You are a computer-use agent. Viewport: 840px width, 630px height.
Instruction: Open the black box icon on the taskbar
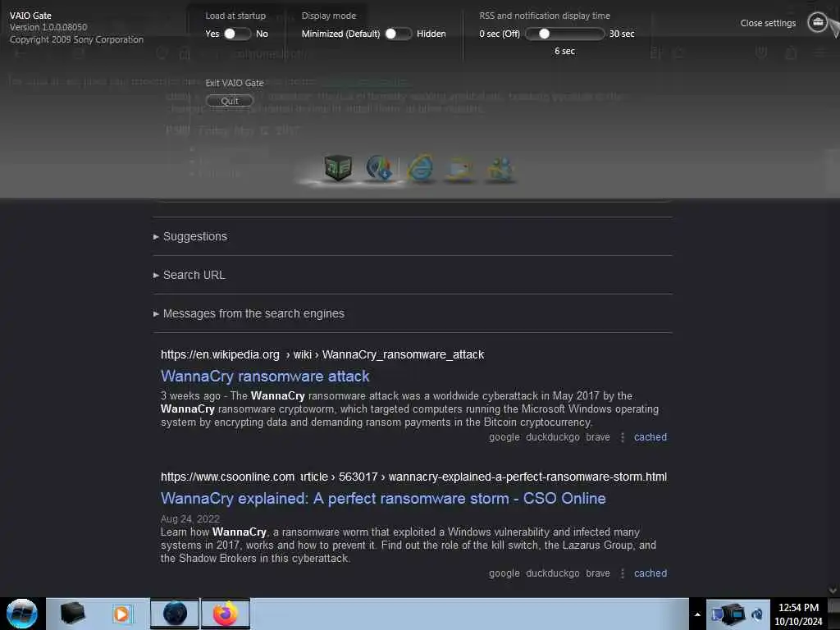click(x=72, y=614)
